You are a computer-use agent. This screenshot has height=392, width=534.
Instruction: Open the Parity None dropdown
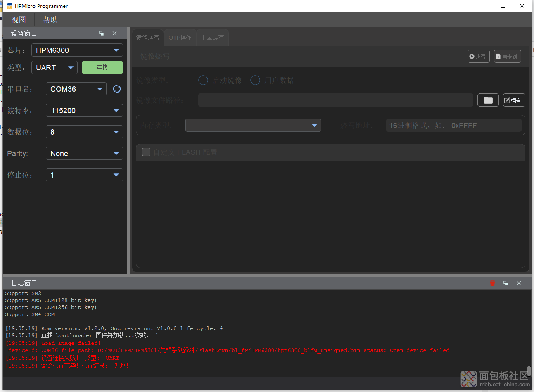tap(84, 153)
